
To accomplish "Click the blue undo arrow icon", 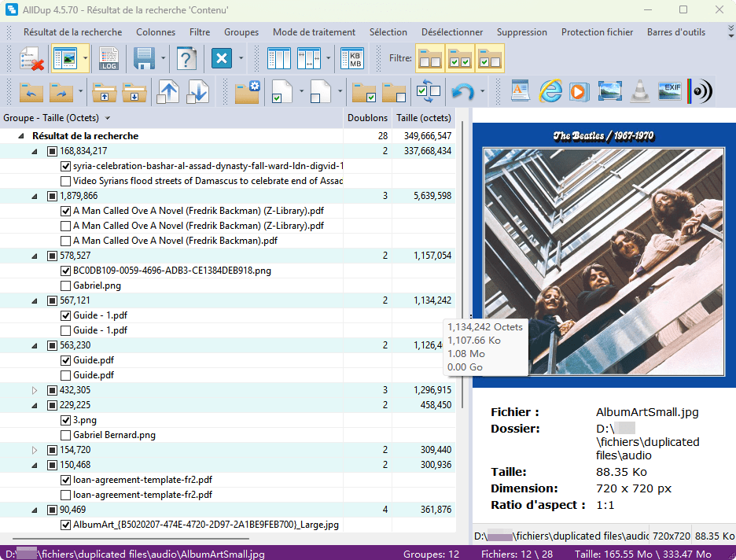I will [463, 92].
